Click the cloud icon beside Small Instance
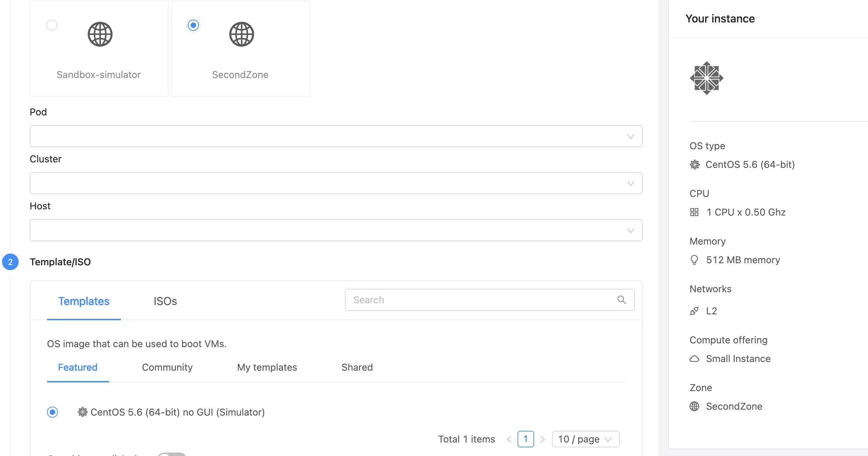The width and height of the screenshot is (868, 456). [694, 359]
